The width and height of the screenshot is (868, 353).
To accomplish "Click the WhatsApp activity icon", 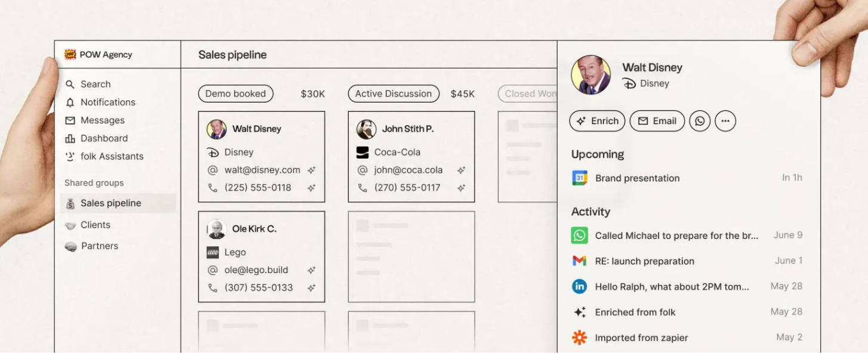I will 580,236.
